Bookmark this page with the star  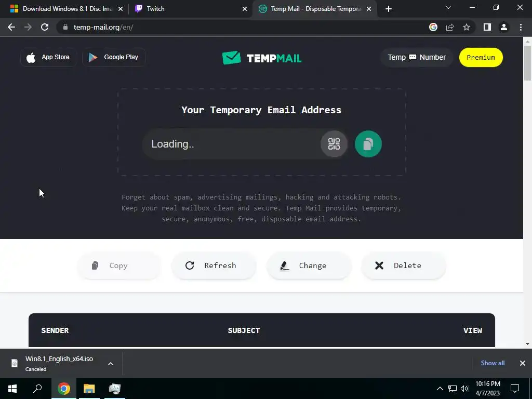[467, 27]
